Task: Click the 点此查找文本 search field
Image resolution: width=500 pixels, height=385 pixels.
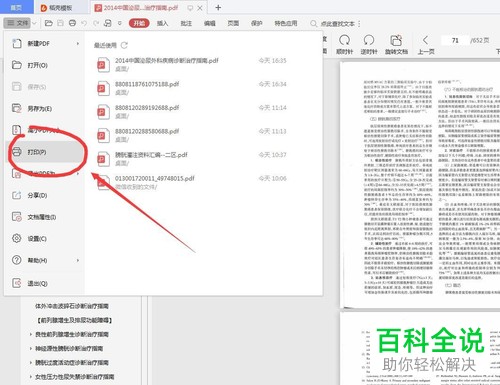Action: pos(338,24)
